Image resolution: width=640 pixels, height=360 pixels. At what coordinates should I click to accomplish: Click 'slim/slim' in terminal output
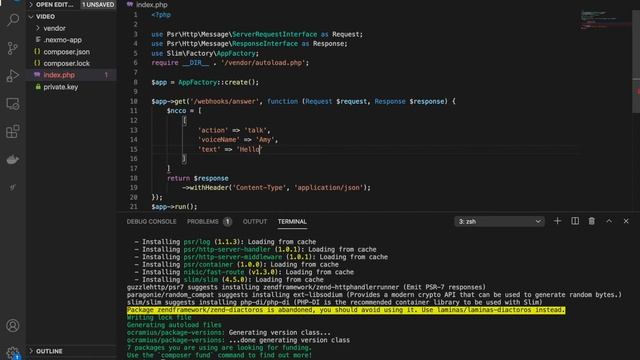[200, 280]
